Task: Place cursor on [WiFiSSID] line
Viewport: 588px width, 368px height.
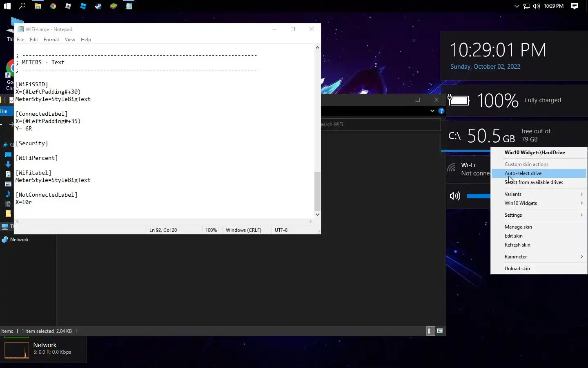Action: point(32,84)
